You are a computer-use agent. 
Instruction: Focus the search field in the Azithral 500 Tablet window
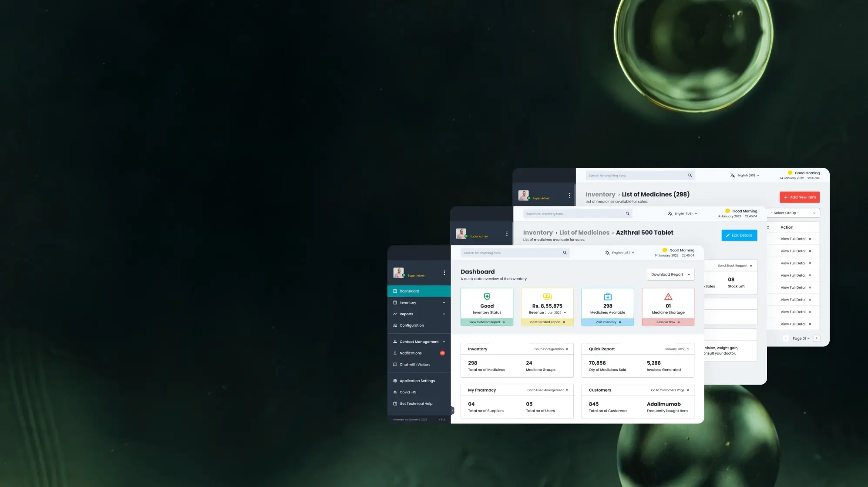pyautogui.click(x=578, y=213)
